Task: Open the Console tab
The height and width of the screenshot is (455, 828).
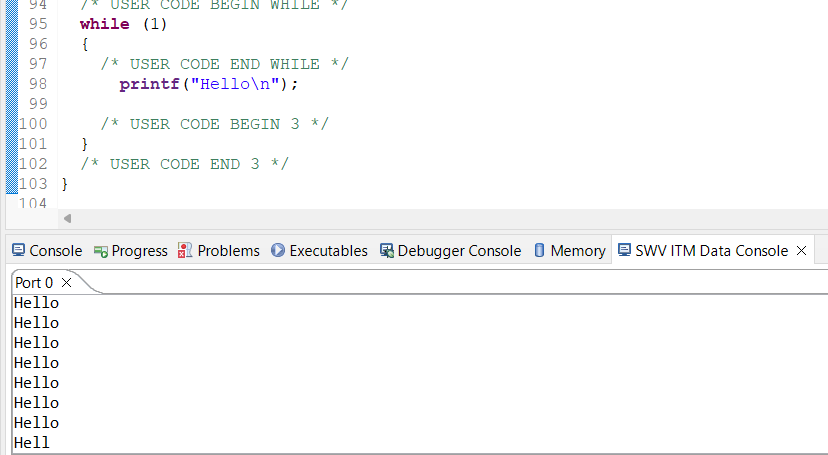Action: click(47, 251)
